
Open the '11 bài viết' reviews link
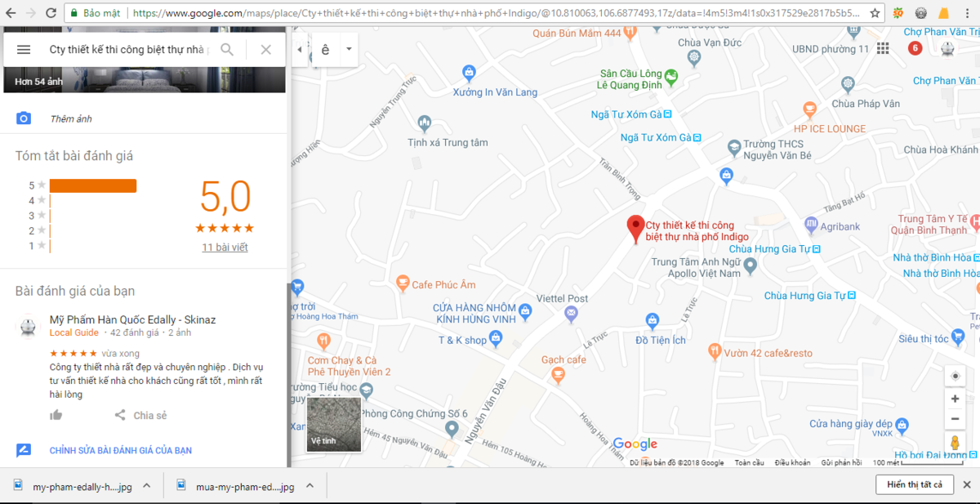[x=225, y=247]
